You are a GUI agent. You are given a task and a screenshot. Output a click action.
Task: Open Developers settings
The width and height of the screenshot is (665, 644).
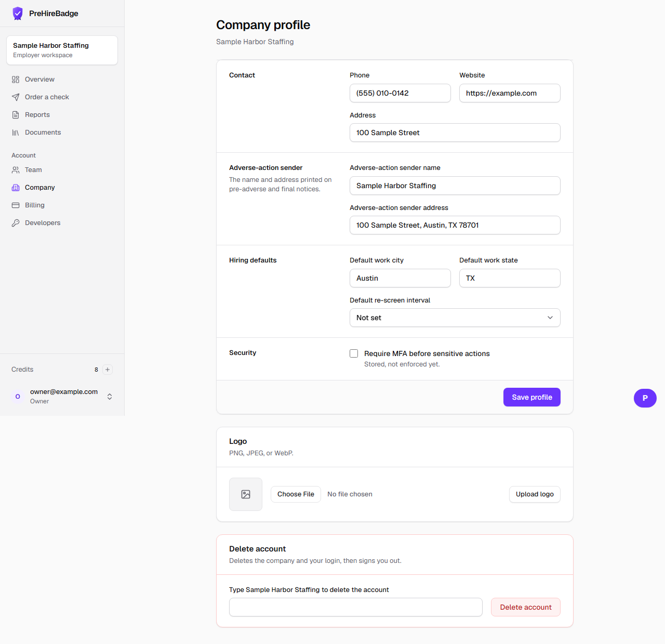tap(62, 223)
